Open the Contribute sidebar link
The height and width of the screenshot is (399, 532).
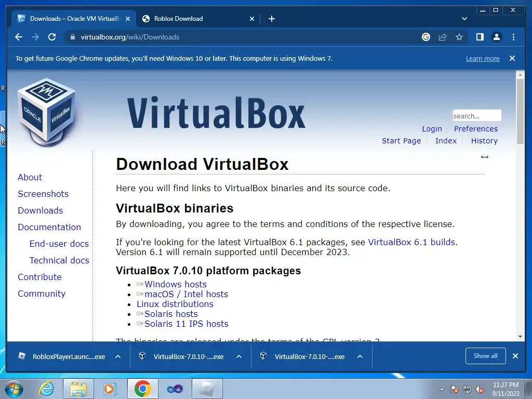[x=39, y=277]
